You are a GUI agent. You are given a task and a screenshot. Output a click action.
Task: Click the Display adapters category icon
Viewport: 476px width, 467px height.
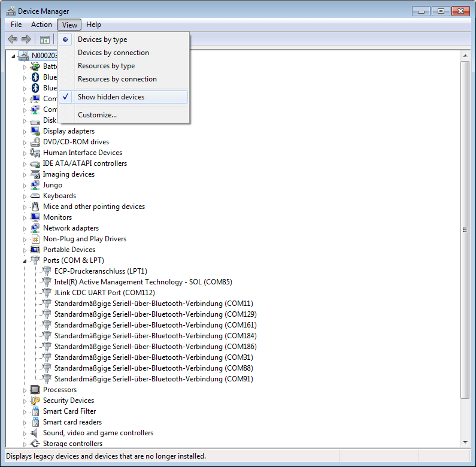point(35,131)
